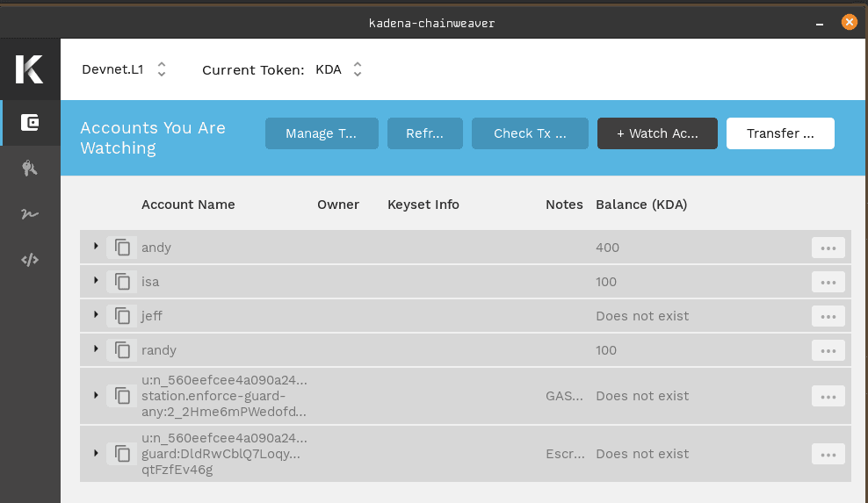Click the Manage T... button
This screenshot has width=868, height=503.
(x=322, y=133)
